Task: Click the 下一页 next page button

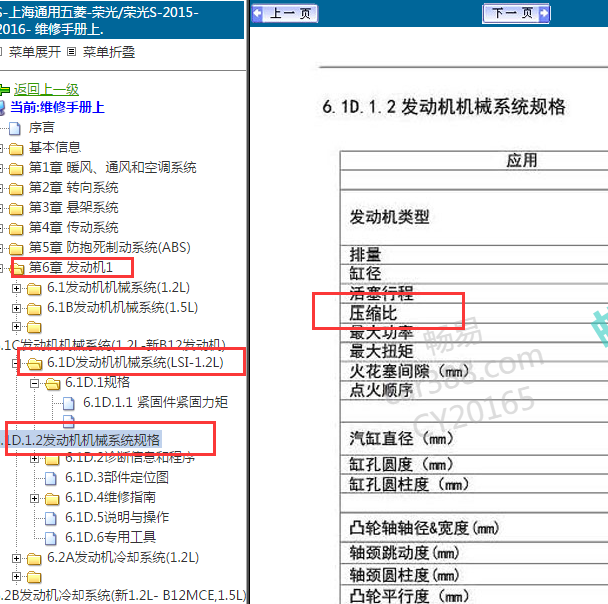Action: [x=516, y=14]
